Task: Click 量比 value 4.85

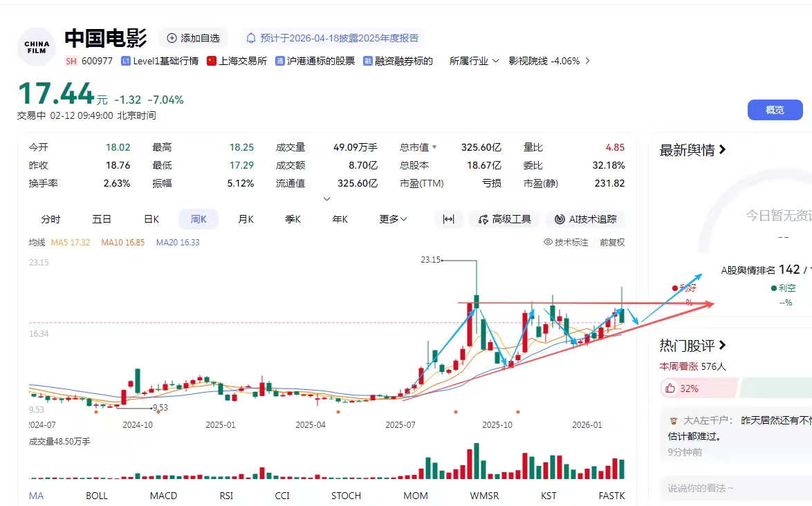Action: (x=615, y=147)
